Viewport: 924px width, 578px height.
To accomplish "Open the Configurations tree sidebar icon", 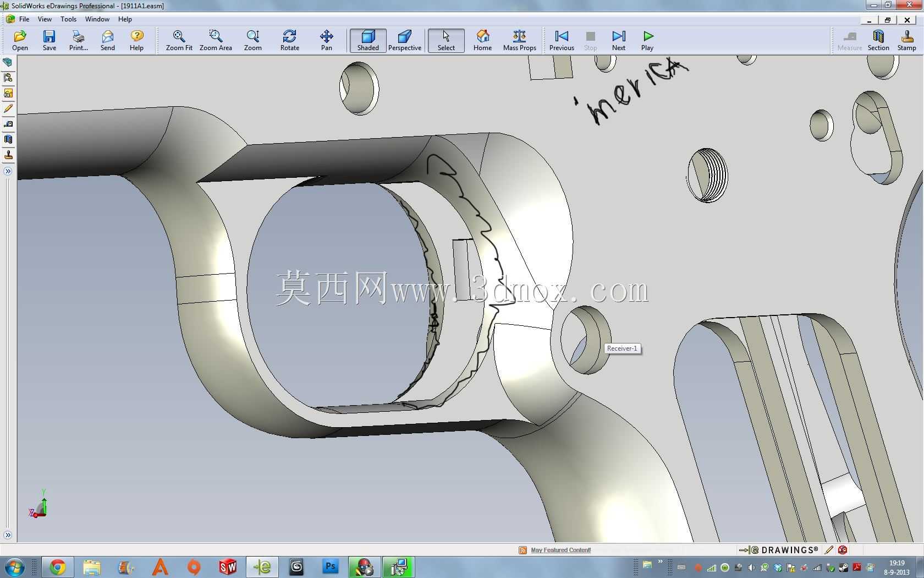I will tap(8, 78).
